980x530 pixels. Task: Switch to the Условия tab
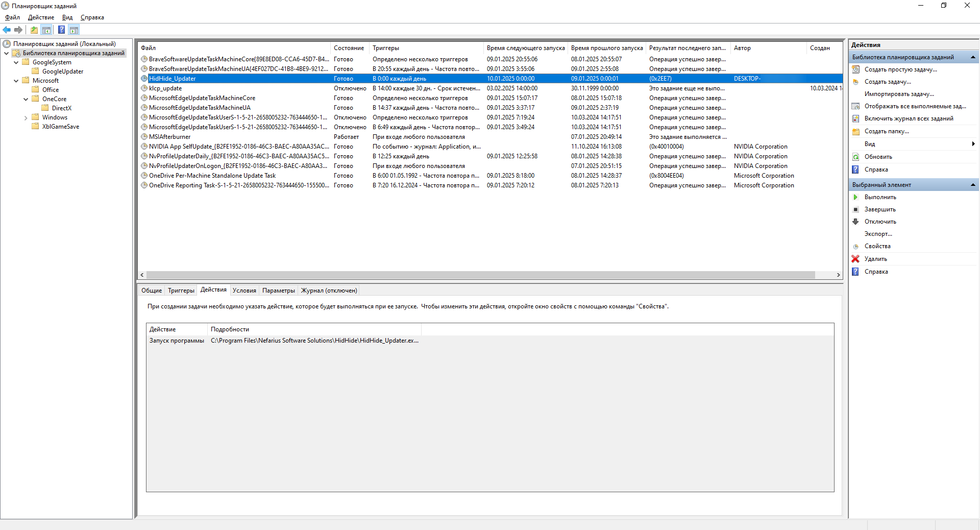coord(244,291)
